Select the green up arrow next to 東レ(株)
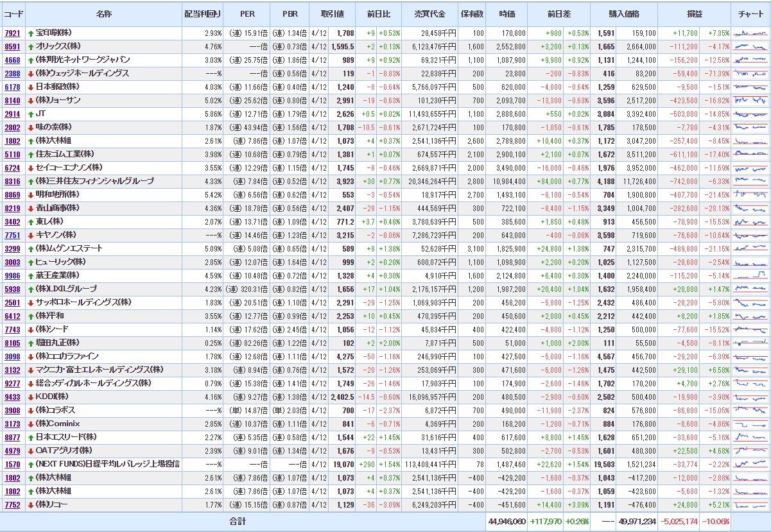This screenshot has width=771, height=532. coord(31,221)
